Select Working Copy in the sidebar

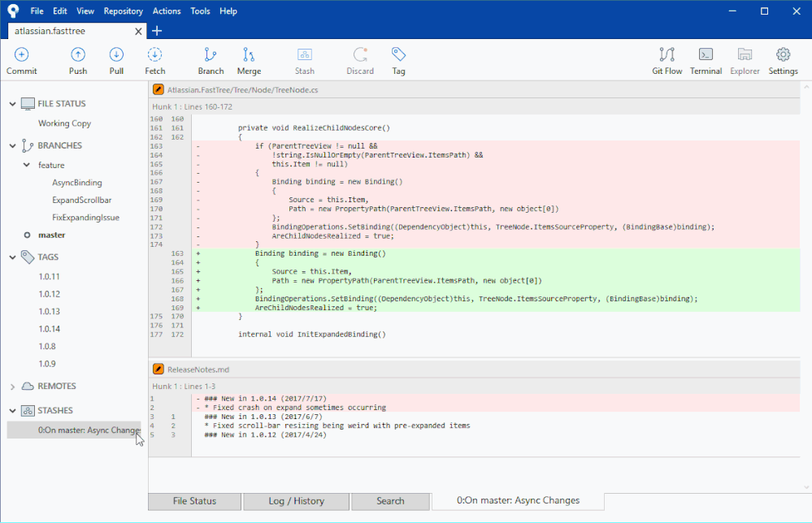[x=64, y=123]
